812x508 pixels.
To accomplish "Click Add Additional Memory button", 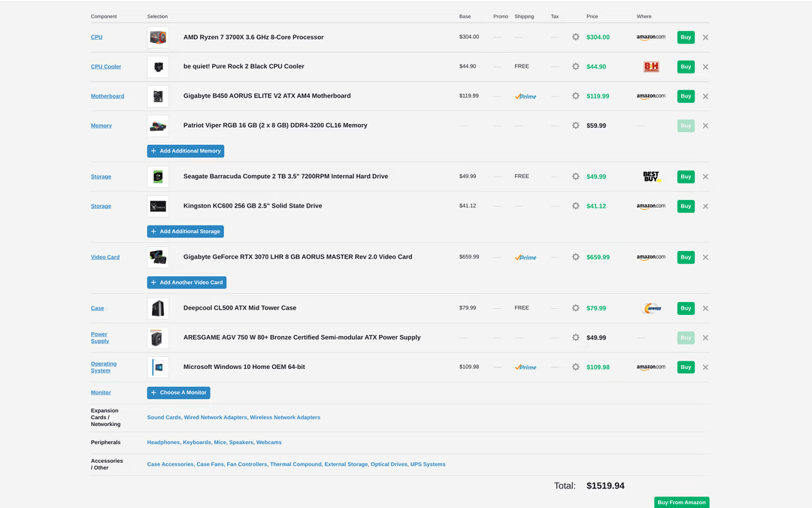I will coord(186,151).
